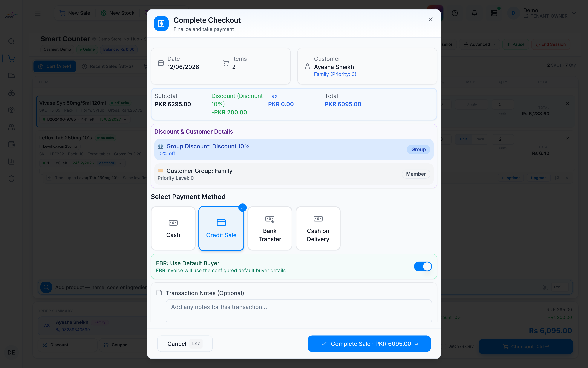
Task: Click the product search icon in the add bar
Action: tap(46, 287)
